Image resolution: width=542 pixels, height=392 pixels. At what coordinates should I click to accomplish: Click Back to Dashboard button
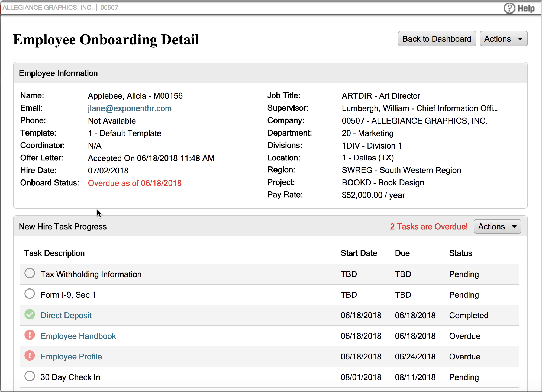437,39
